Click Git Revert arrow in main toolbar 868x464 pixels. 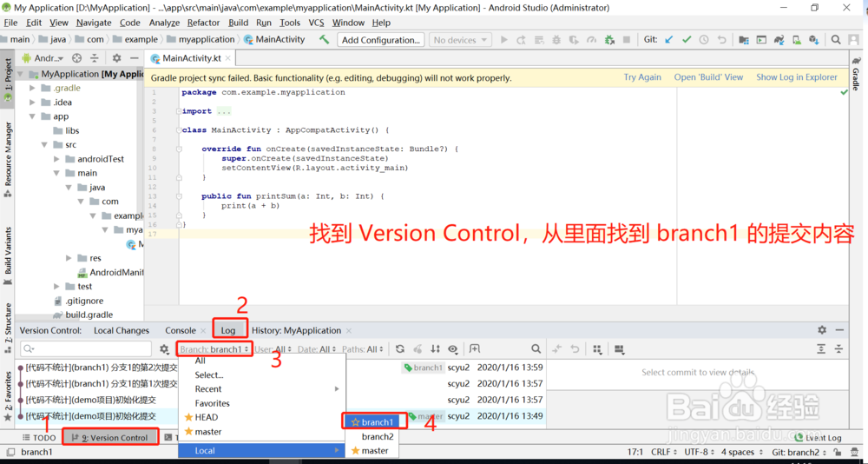pyautogui.click(x=721, y=40)
